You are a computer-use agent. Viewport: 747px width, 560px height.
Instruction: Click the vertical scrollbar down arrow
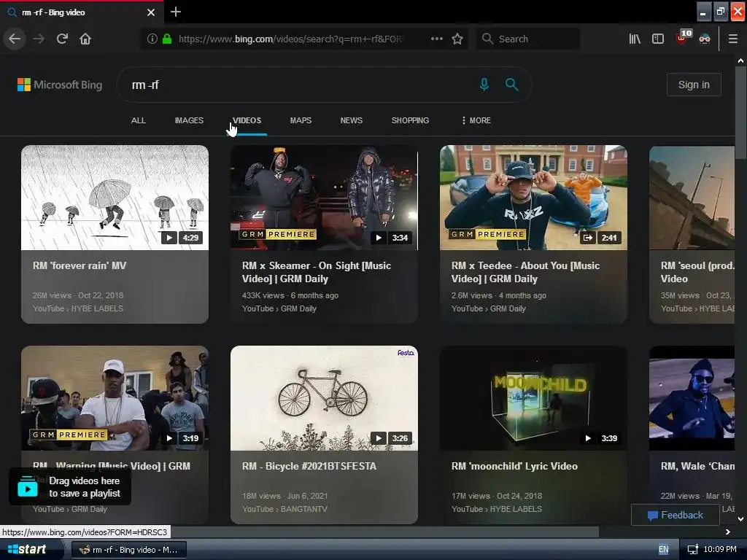tap(741, 519)
